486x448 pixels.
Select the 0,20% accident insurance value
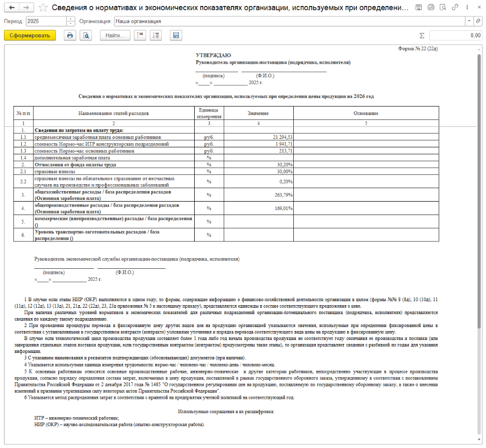coord(258,182)
